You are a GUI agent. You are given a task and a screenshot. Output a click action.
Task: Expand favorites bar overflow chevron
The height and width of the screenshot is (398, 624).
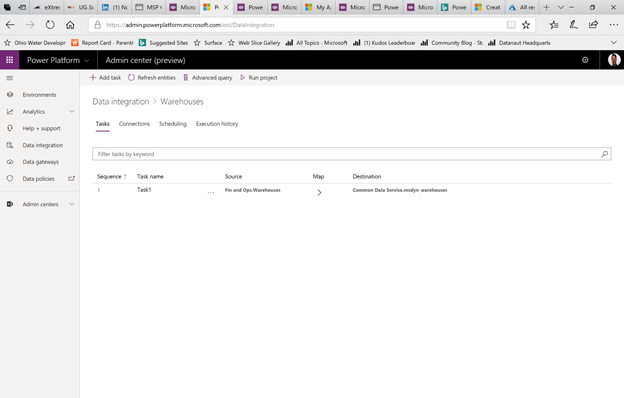pos(614,43)
